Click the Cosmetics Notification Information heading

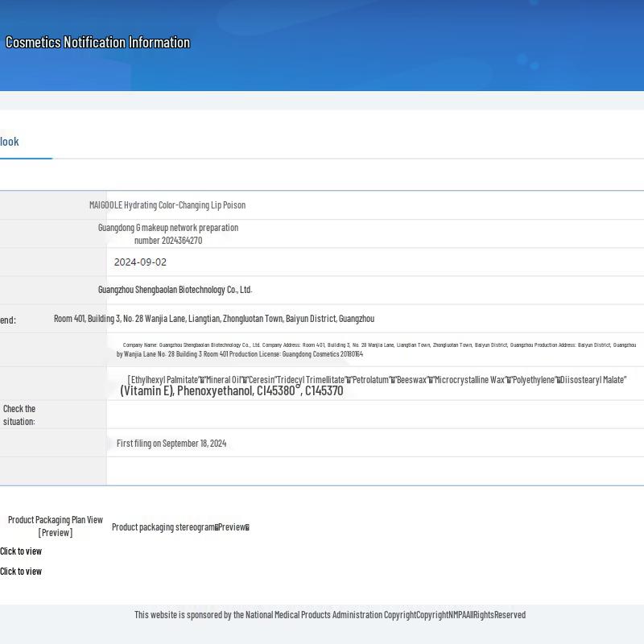click(97, 43)
